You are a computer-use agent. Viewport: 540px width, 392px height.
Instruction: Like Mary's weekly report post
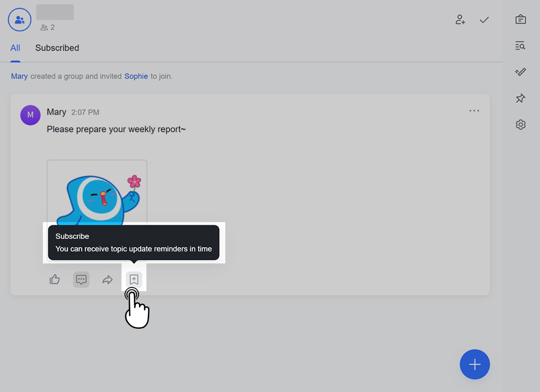[55, 280]
